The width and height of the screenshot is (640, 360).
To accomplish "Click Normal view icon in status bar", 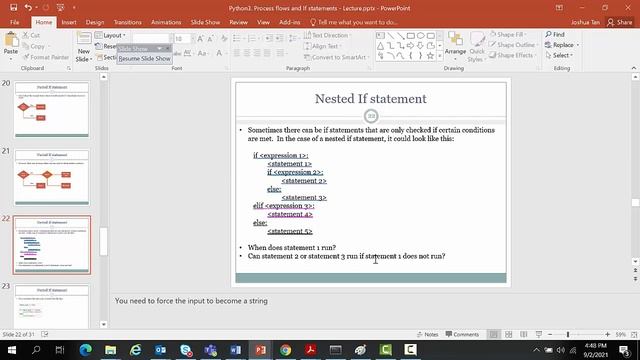I will pos(493,334).
